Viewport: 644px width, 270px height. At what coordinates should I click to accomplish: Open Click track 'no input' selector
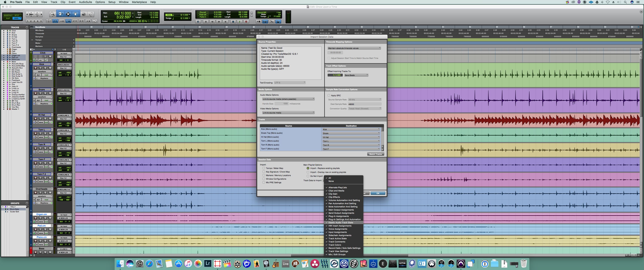tap(65, 53)
